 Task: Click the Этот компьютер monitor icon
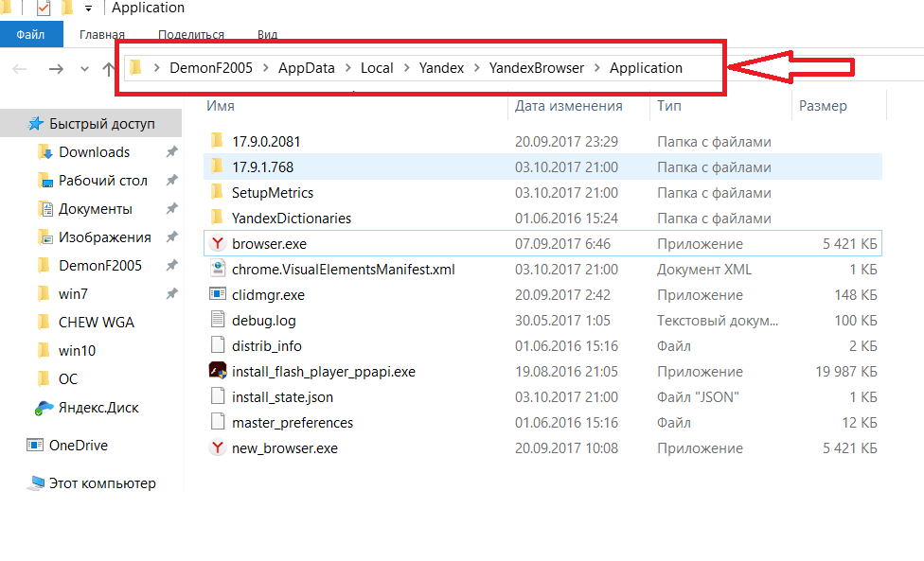click(x=35, y=483)
